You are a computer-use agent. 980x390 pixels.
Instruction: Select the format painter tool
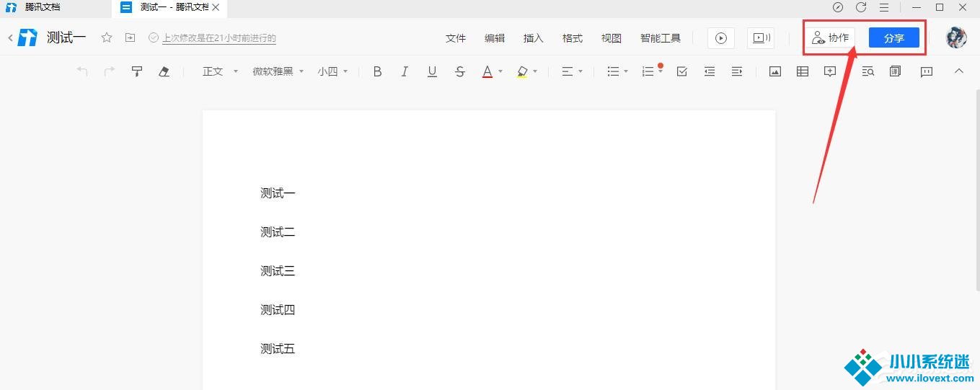pyautogui.click(x=136, y=71)
